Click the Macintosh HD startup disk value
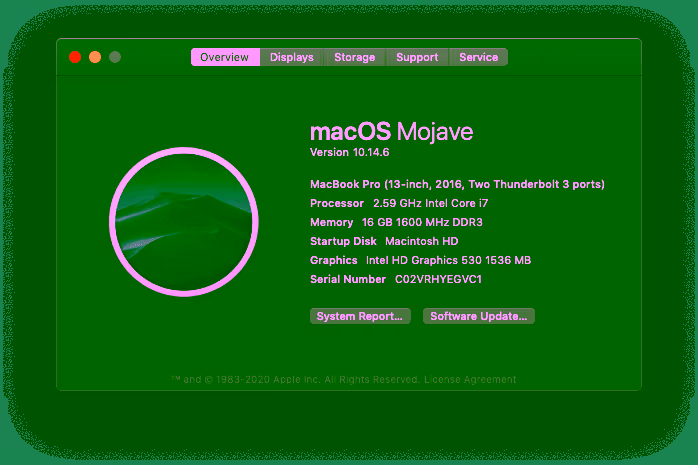 click(x=422, y=241)
